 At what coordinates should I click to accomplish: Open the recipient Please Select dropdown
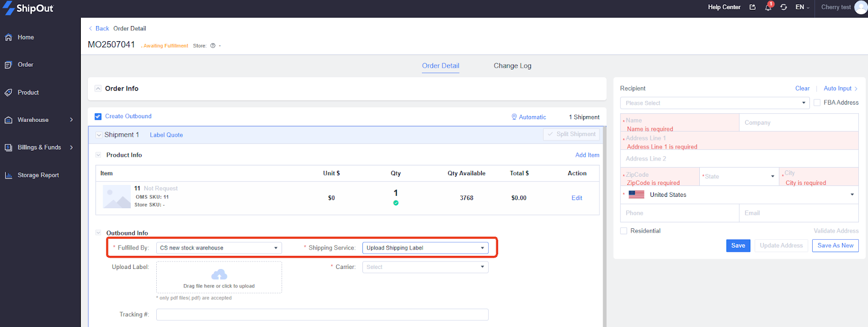click(x=715, y=103)
